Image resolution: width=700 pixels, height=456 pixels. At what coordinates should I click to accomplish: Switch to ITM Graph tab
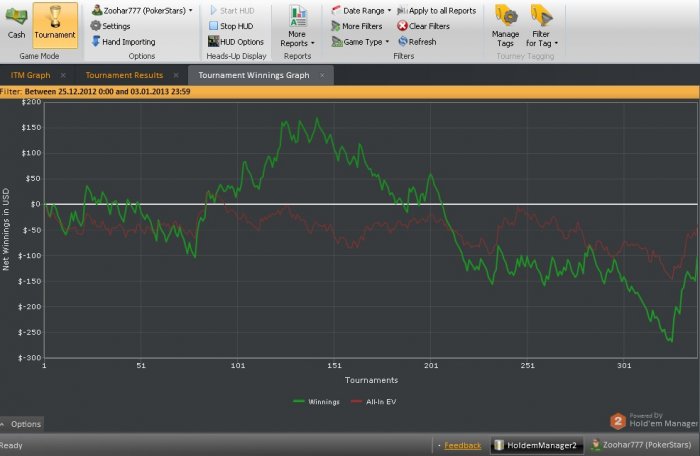click(x=30, y=75)
